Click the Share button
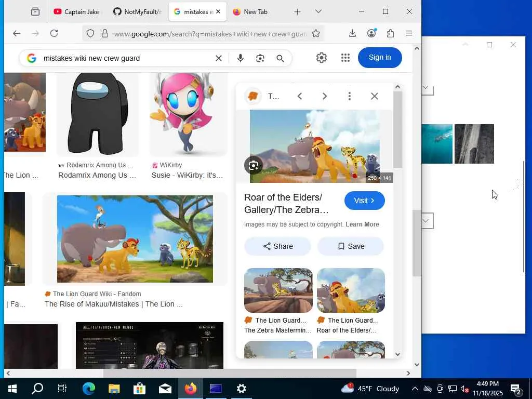The width and height of the screenshot is (532, 399). click(x=277, y=246)
